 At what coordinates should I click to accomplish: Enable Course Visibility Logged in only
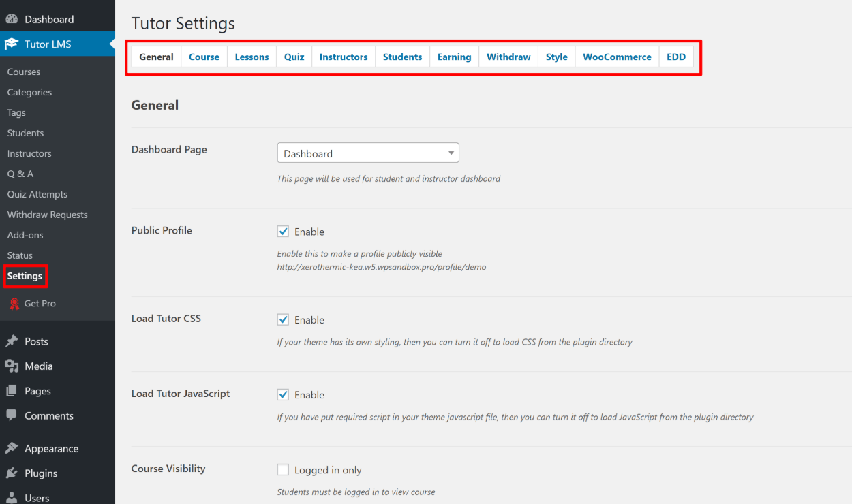coord(283,470)
